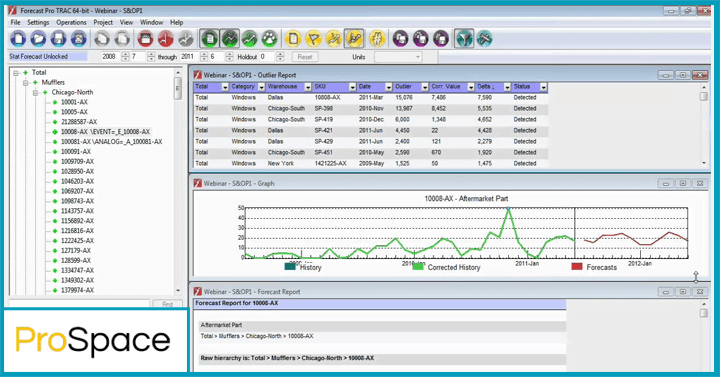Click the red pie chart toolbar icon
The image size is (720, 377).
(166, 39)
